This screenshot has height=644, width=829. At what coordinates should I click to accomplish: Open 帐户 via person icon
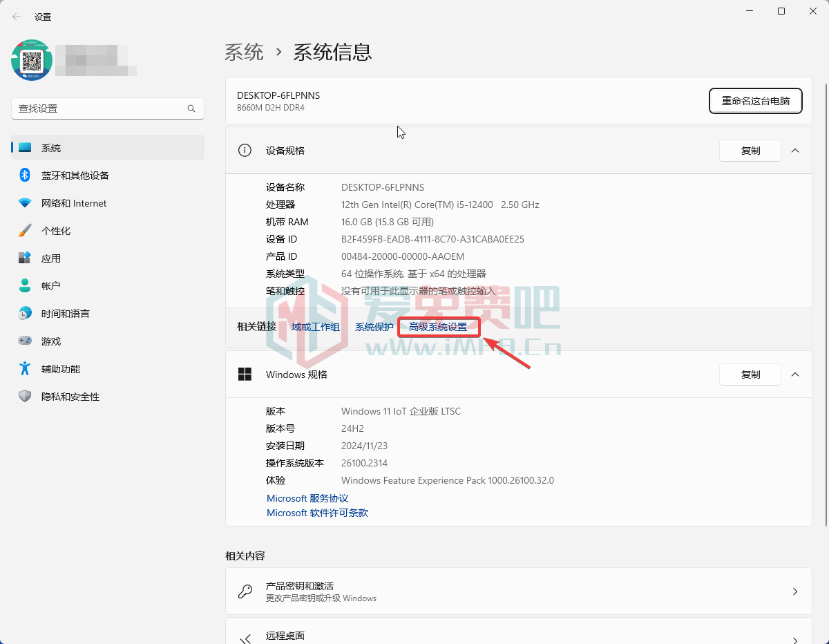[25, 286]
